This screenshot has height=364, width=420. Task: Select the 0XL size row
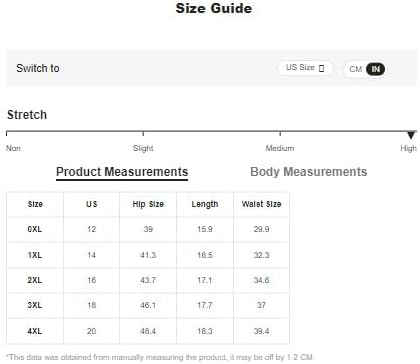coord(148,229)
